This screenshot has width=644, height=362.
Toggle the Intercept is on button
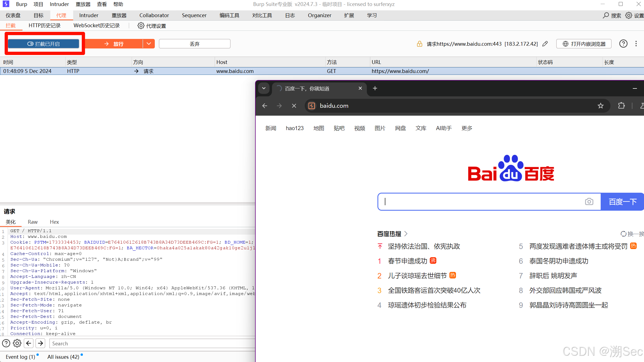(44, 44)
